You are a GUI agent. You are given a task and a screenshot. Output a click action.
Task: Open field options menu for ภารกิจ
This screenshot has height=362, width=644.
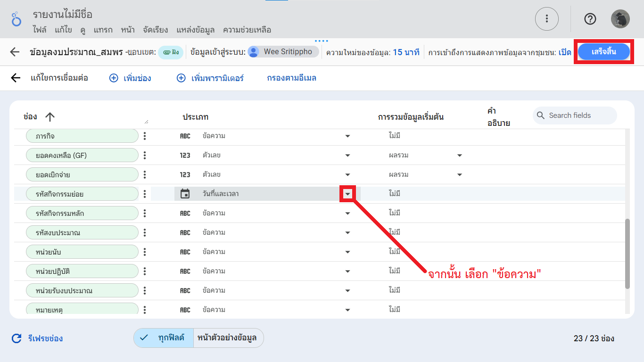click(x=145, y=136)
